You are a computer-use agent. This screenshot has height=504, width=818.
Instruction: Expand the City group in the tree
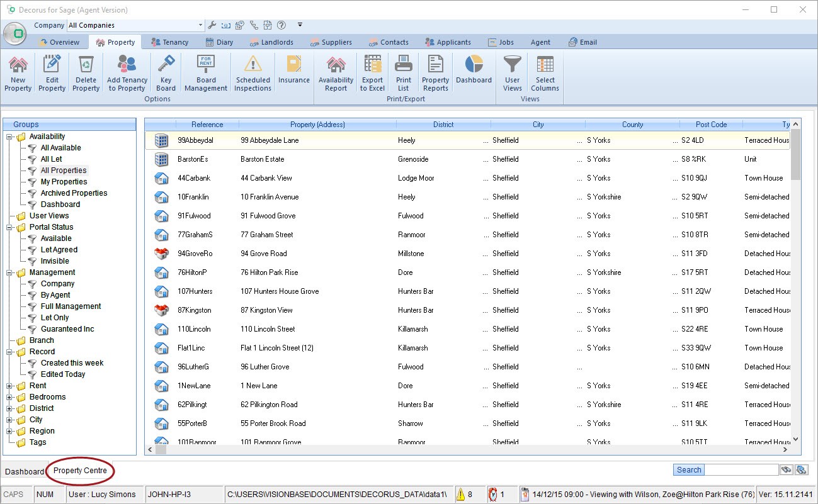pyautogui.click(x=9, y=420)
